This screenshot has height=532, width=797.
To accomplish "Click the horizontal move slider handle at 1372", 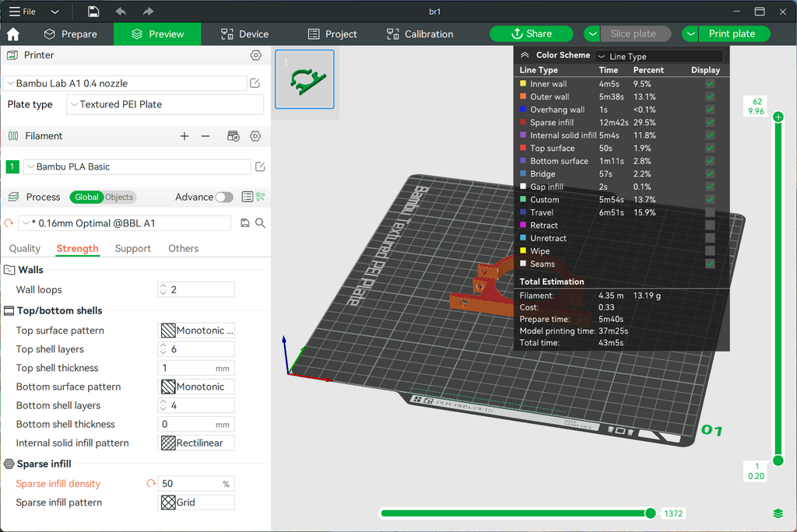I will click(650, 513).
